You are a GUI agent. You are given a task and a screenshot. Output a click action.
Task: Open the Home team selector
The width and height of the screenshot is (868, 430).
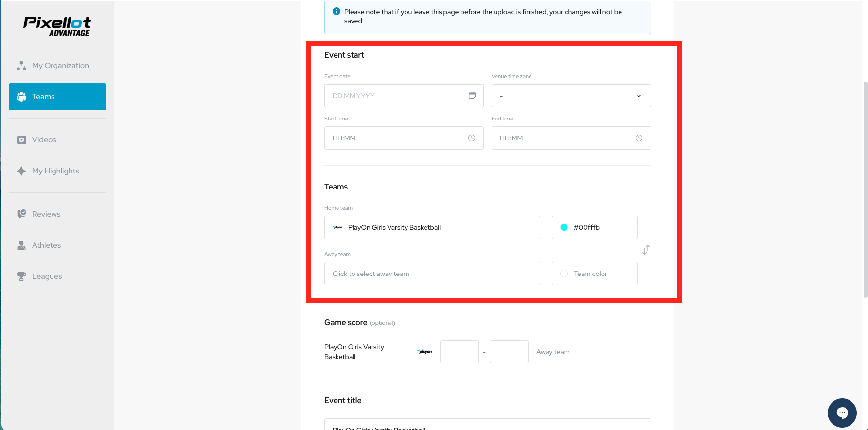click(432, 227)
